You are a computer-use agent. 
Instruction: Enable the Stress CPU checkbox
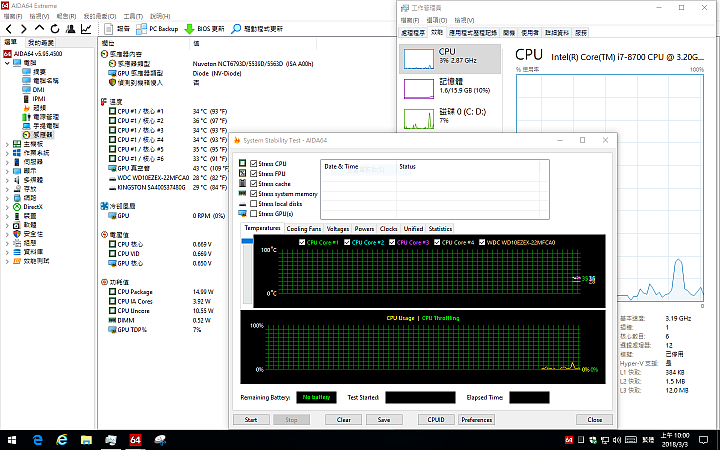253,163
